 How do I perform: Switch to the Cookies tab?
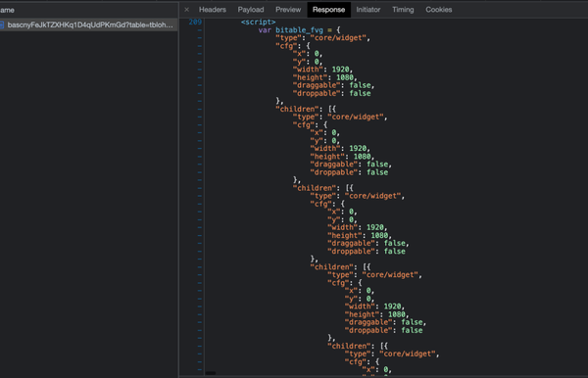point(438,10)
